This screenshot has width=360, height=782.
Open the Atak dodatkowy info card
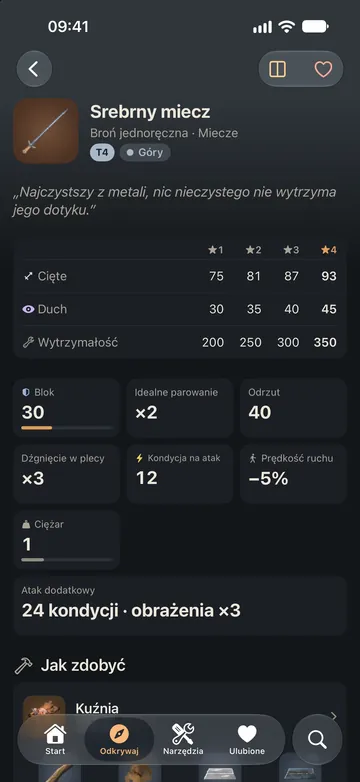pyautogui.click(x=180, y=606)
